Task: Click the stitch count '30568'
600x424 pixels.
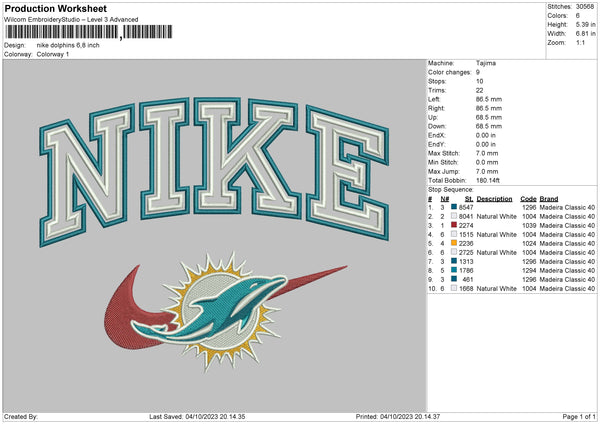Action: click(585, 7)
